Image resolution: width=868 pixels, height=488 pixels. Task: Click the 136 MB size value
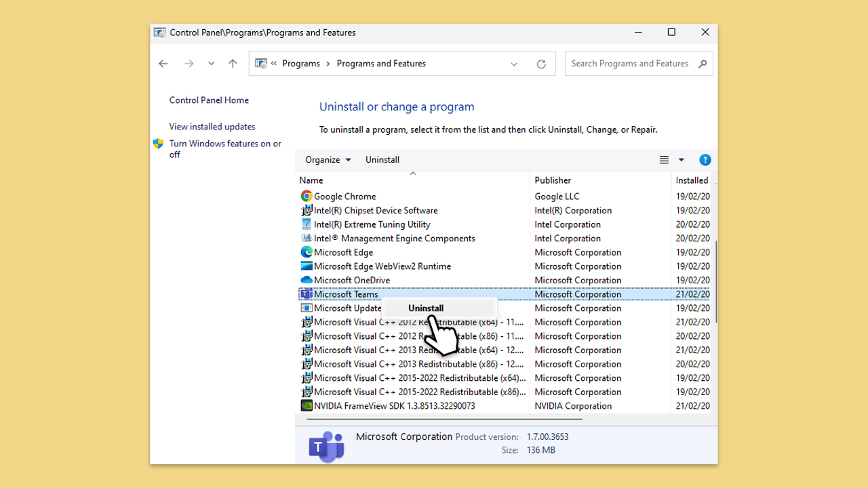[x=540, y=450]
